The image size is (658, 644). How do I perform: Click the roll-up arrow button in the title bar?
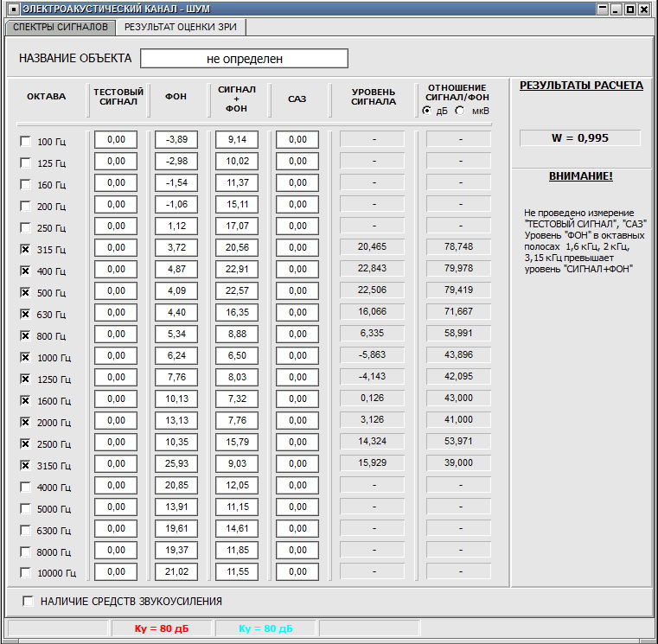pos(601,10)
